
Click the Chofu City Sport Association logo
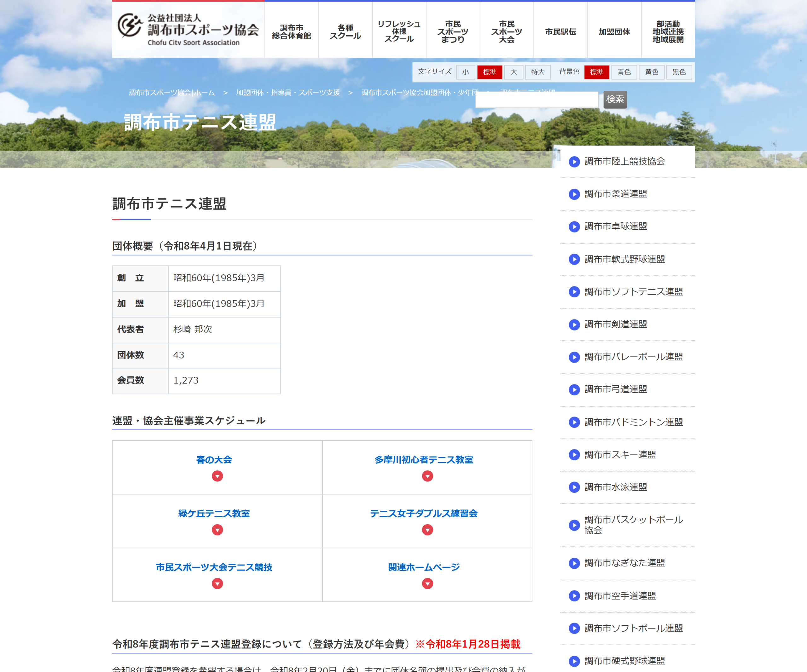click(x=188, y=30)
